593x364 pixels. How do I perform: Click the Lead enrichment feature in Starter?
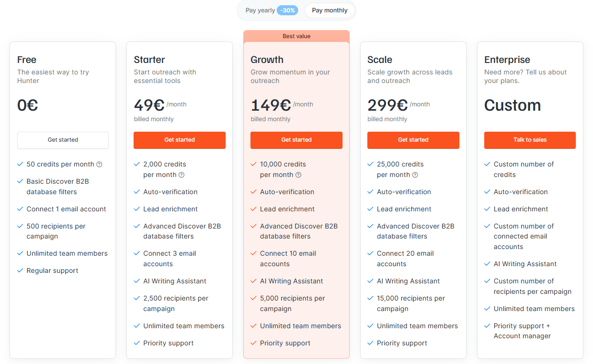(x=170, y=209)
